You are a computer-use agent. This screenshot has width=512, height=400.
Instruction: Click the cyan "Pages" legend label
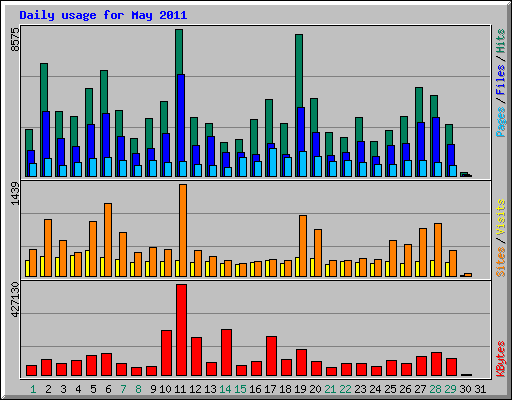(501, 122)
